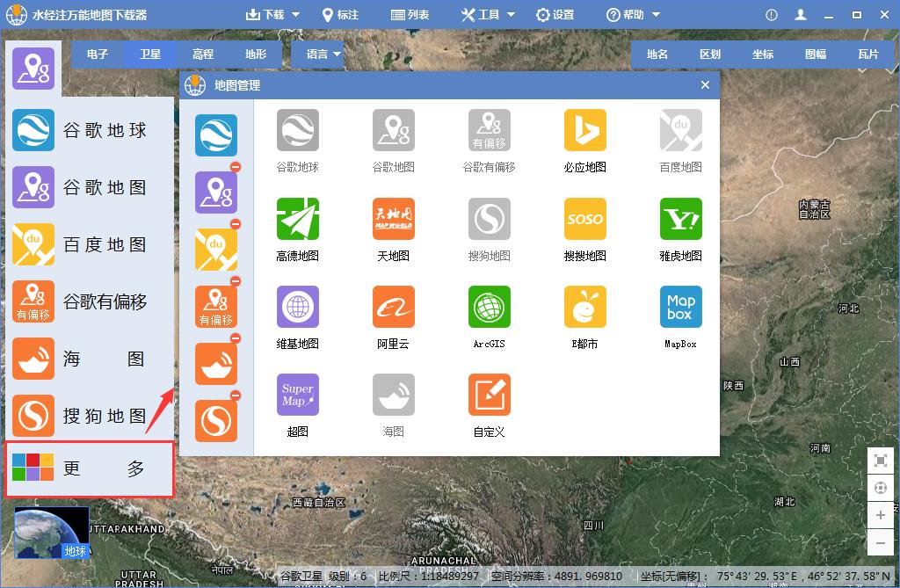This screenshot has width=900, height=588.
Task: Click the info icon in title bar
Action: tap(772, 15)
